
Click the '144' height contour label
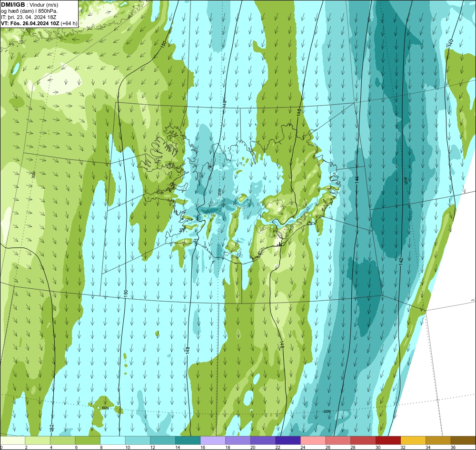pyautogui.click(x=357, y=179)
